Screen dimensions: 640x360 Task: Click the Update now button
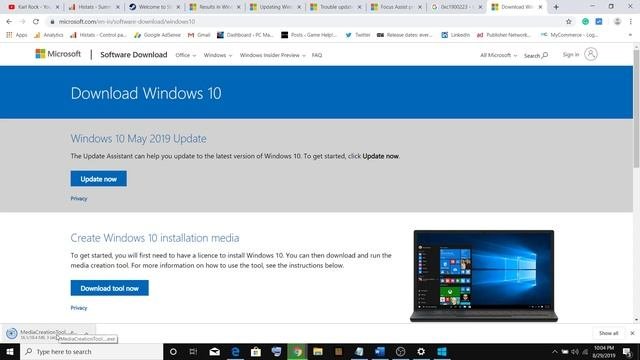click(x=98, y=179)
